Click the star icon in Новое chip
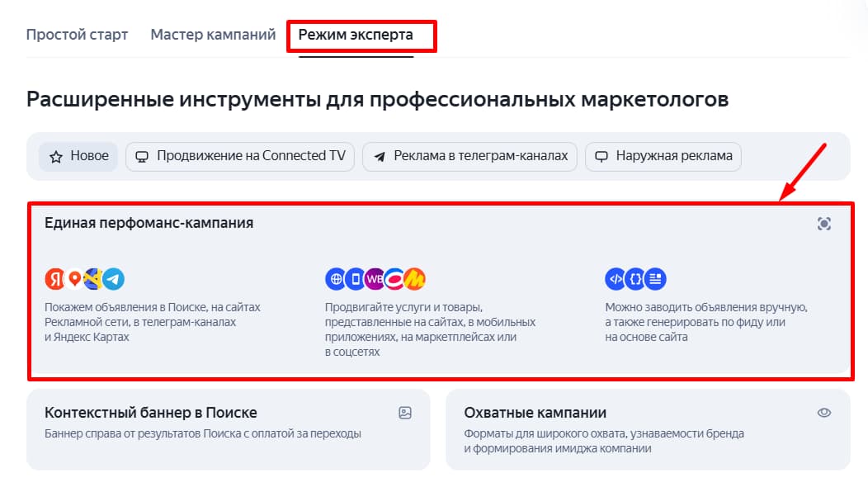Screen dimensions: 868x492 pyautogui.click(x=56, y=156)
